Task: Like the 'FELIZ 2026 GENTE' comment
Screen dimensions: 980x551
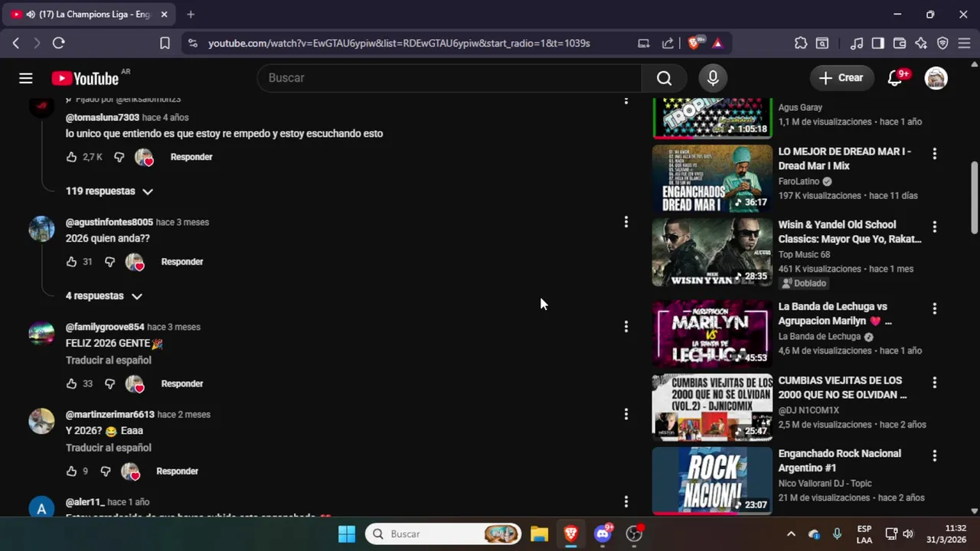Action: pos(72,383)
